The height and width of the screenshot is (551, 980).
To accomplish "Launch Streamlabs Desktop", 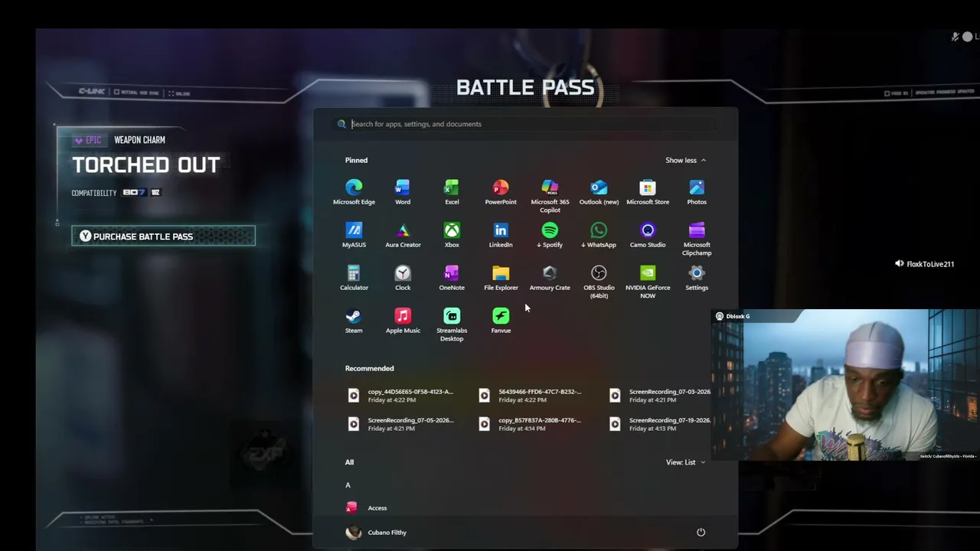I will pos(452,324).
